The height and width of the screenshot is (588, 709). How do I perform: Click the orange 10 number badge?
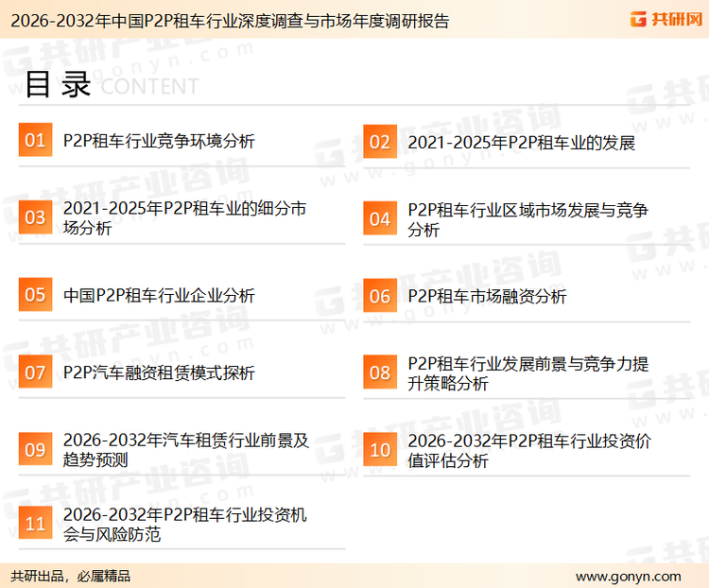(380, 450)
